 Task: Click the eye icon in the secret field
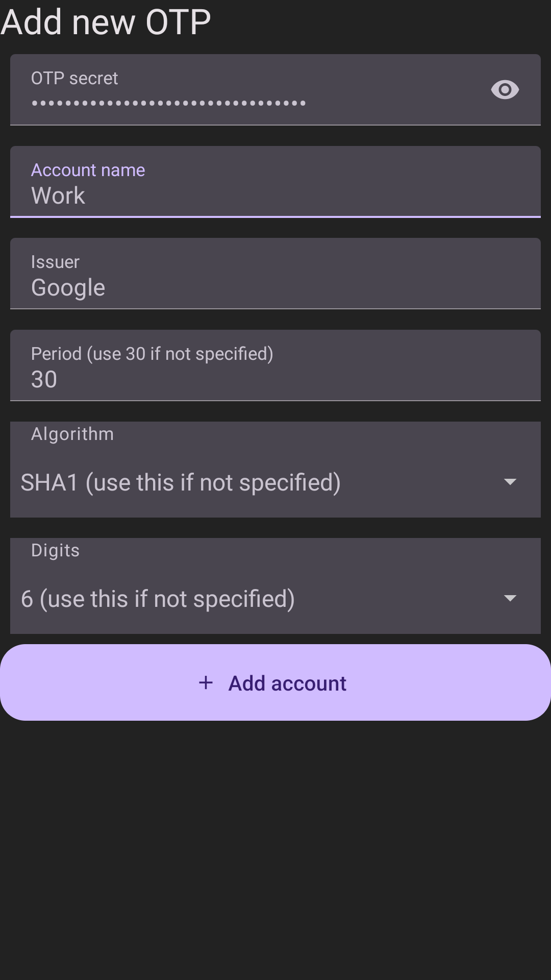(505, 90)
